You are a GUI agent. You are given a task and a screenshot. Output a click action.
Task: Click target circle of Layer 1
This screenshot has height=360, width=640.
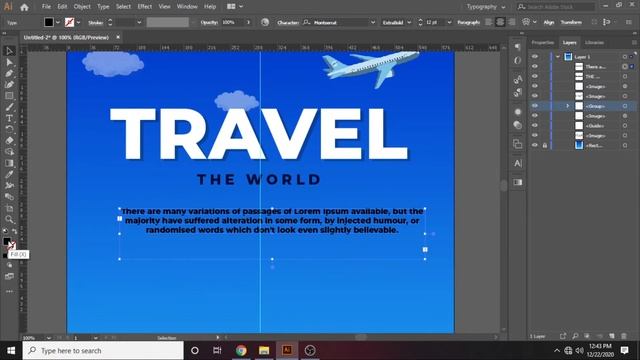624,57
